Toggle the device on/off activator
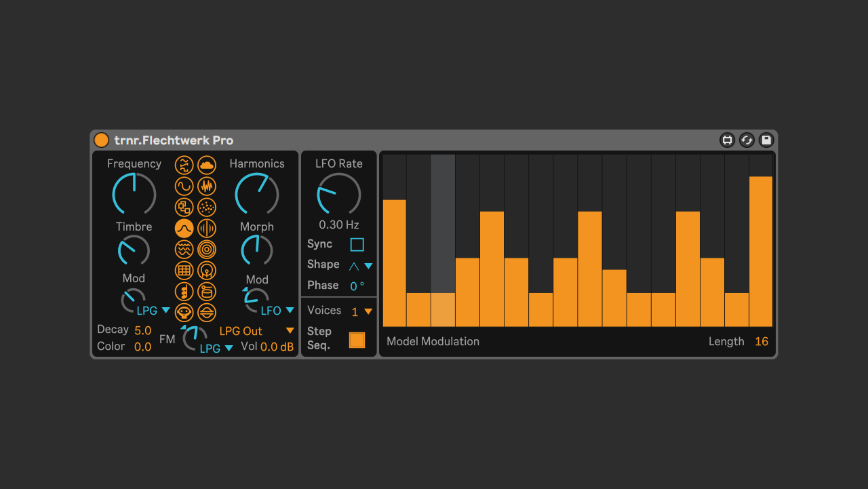Image resolution: width=868 pixels, height=489 pixels. [101, 140]
